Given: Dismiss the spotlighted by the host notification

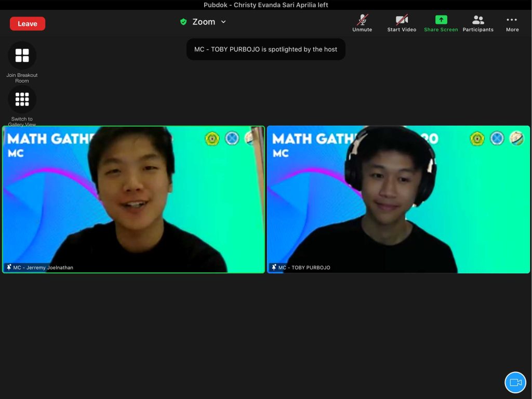Looking at the screenshot, I should (x=265, y=49).
